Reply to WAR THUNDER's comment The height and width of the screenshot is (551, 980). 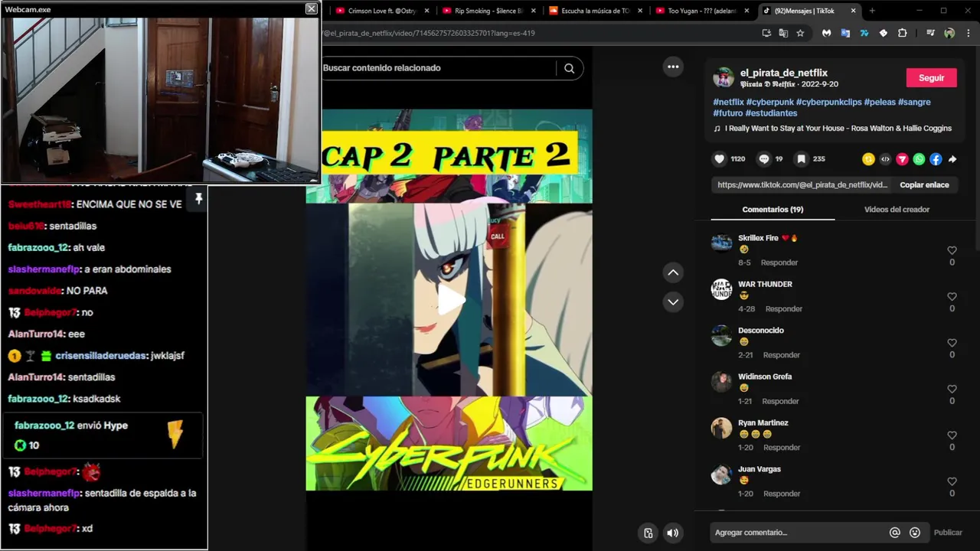pyautogui.click(x=784, y=309)
